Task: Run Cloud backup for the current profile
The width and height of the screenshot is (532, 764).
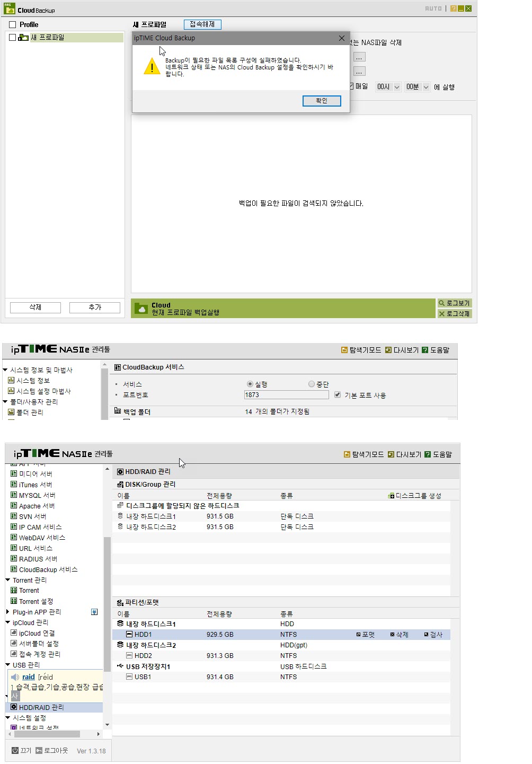Action: pyautogui.click(x=283, y=309)
